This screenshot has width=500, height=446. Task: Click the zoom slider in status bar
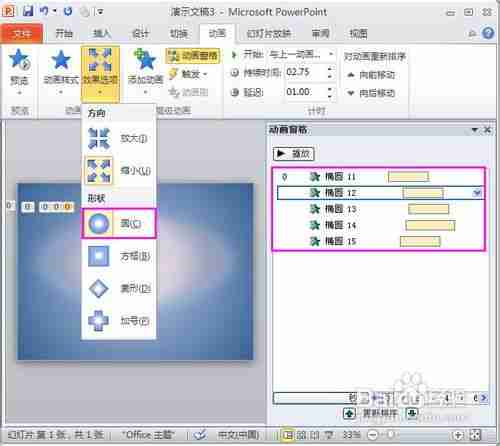(x=416, y=435)
